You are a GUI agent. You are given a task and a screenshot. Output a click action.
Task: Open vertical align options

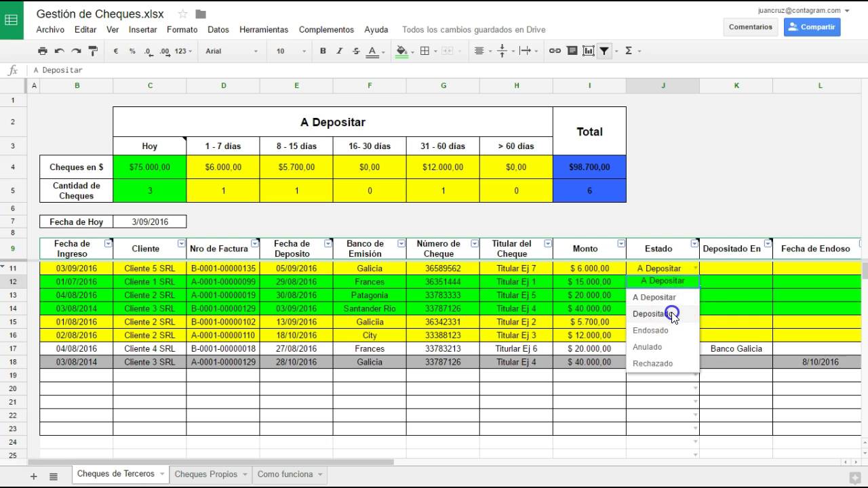pos(504,51)
